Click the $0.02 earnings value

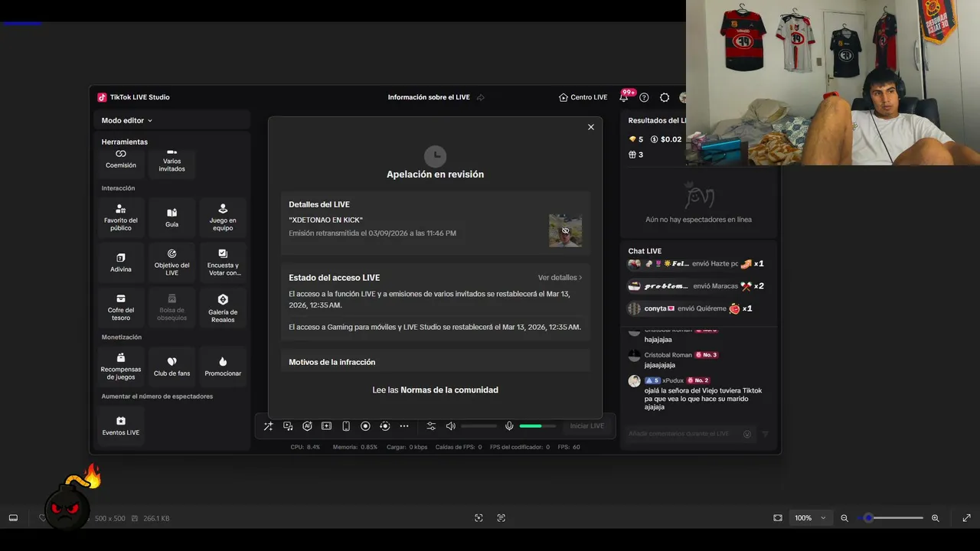click(x=666, y=139)
